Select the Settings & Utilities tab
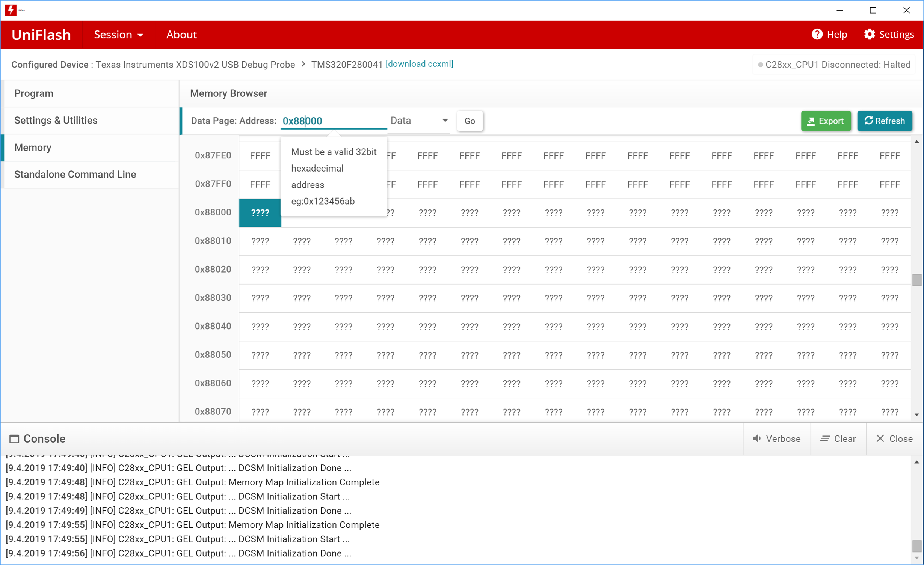The image size is (924, 565). tap(91, 121)
